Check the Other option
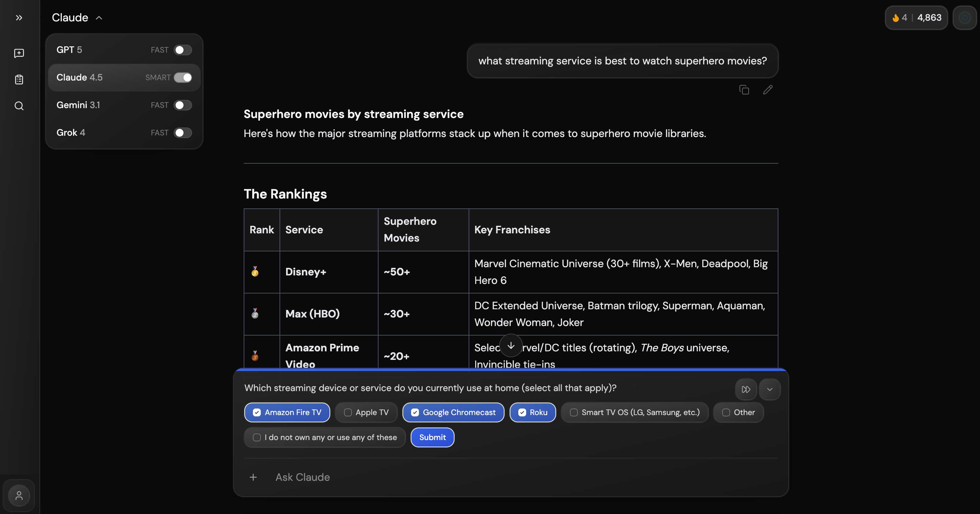Screen dimensions: 980x514 pos(738,412)
